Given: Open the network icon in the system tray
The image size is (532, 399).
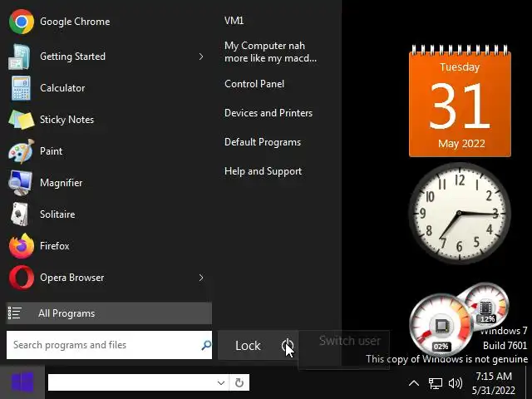Looking at the screenshot, I should pyautogui.click(x=435, y=383).
